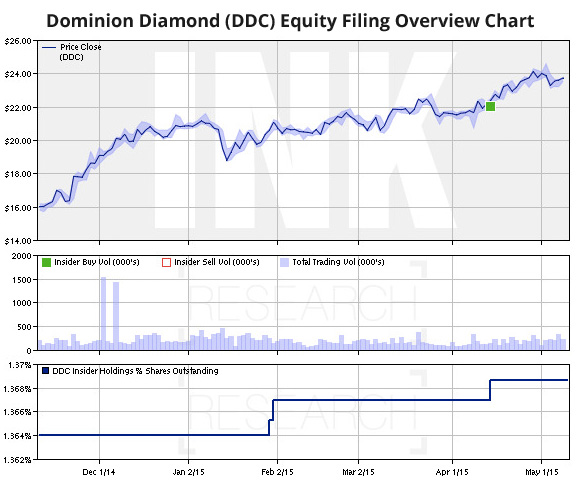The height and width of the screenshot is (480, 580).
Task: Click the tallest volume bar after Dec 1/14
Action: click(x=104, y=314)
